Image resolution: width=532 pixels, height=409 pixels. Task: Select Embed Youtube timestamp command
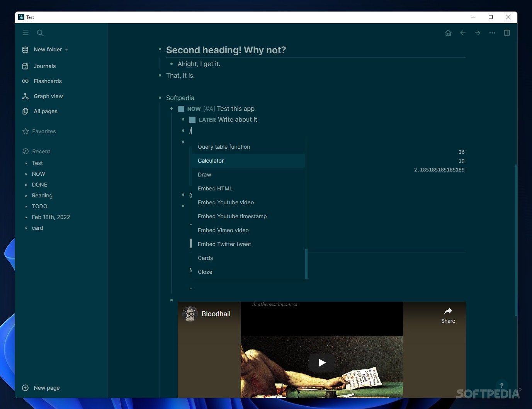coord(248,216)
